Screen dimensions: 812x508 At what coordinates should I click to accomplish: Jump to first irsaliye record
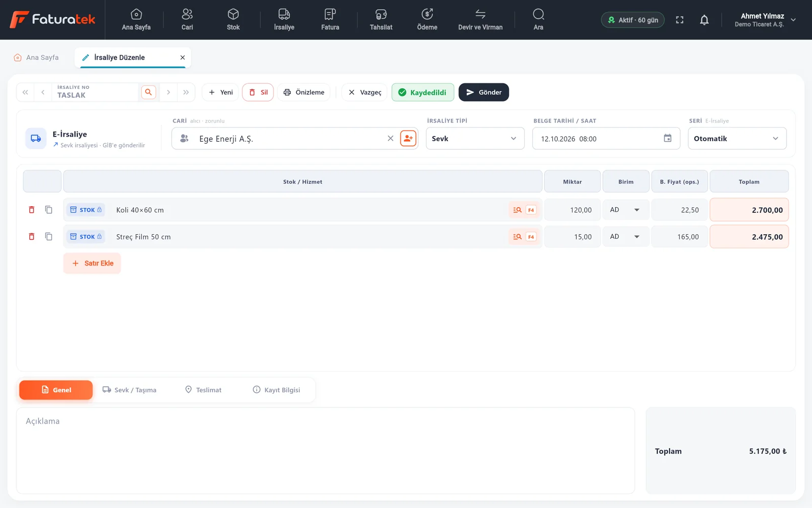coord(25,92)
